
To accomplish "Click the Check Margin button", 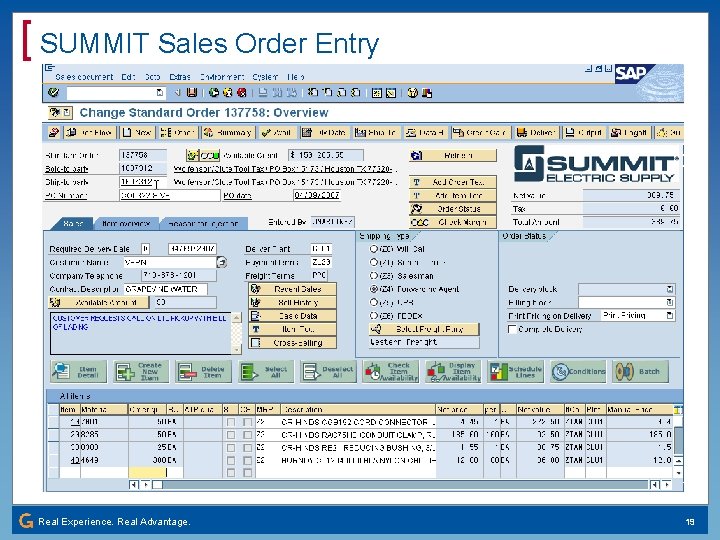I will pos(453,222).
